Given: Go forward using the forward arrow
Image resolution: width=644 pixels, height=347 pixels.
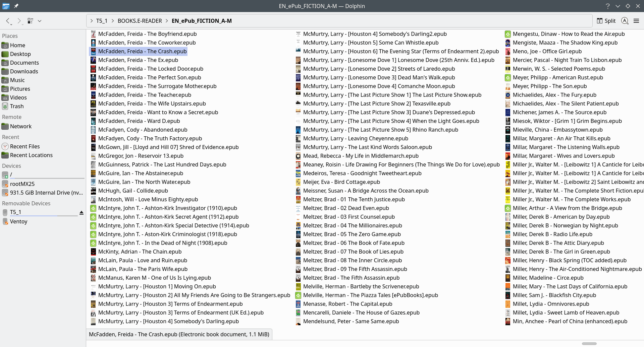Looking at the screenshot, I should point(19,21).
